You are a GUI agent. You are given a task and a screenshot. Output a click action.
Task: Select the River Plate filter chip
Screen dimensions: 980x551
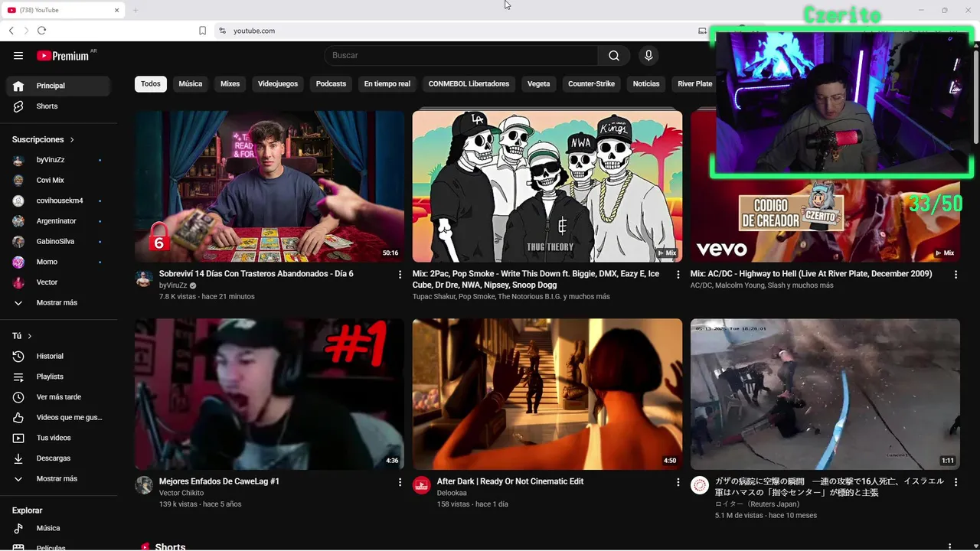point(694,84)
